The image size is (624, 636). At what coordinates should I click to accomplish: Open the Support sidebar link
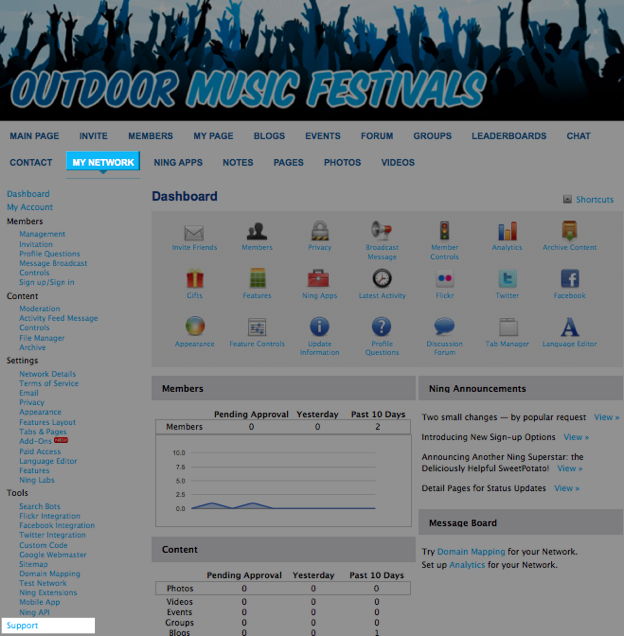click(x=22, y=625)
